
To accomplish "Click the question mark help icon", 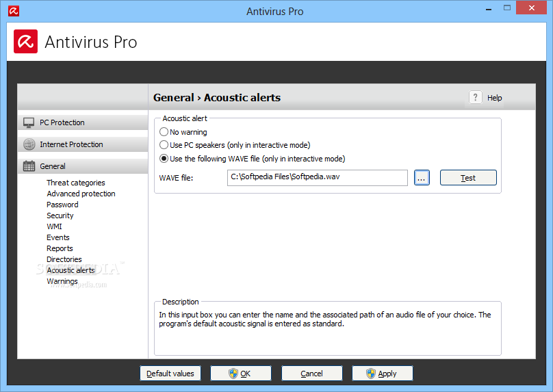I will pos(476,97).
